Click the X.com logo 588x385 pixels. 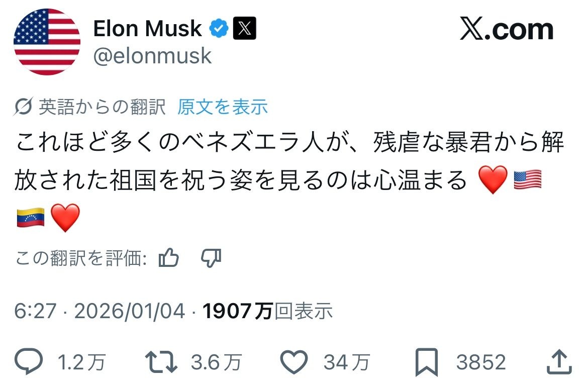point(507,30)
